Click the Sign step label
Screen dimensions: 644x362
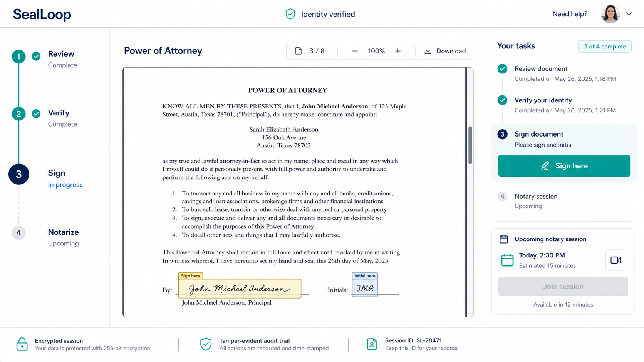57,173
